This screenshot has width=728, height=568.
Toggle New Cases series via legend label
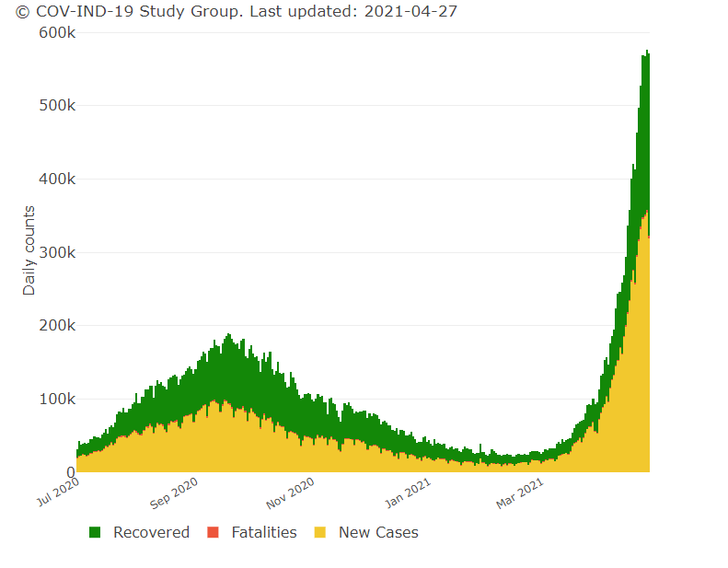tap(377, 532)
